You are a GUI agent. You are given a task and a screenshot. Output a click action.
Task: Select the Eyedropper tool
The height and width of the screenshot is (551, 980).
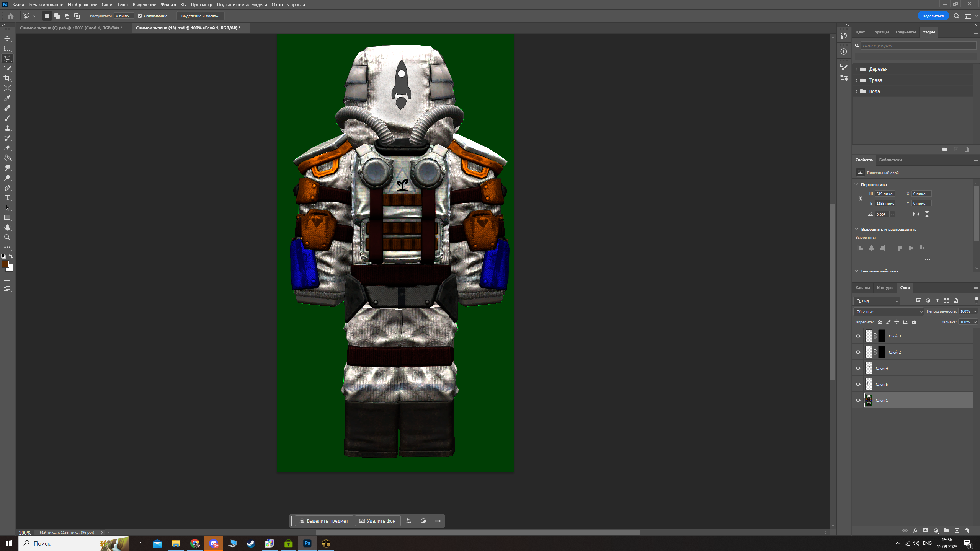(7, 98)
